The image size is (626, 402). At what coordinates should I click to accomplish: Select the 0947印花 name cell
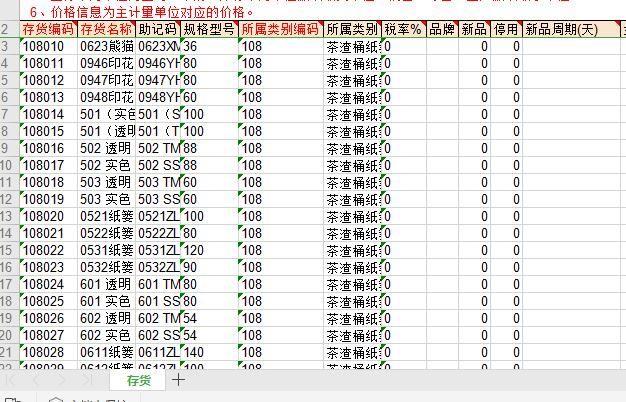[106, 80]
